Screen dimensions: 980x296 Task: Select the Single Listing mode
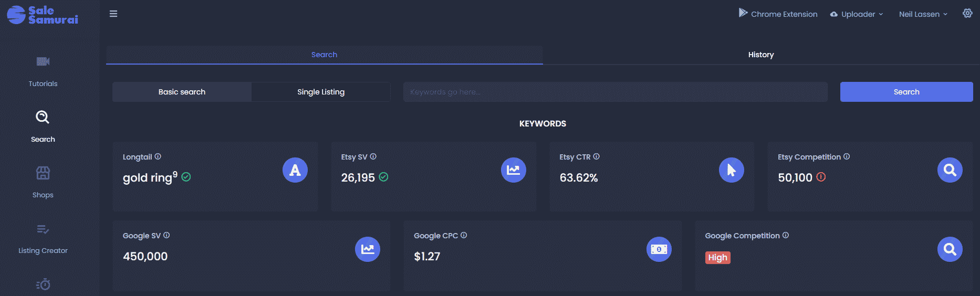321,92
